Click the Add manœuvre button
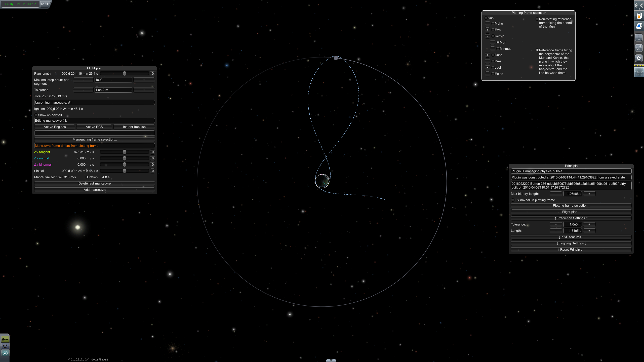Viewport: 644px width, 362px height. tap(95, 190)
